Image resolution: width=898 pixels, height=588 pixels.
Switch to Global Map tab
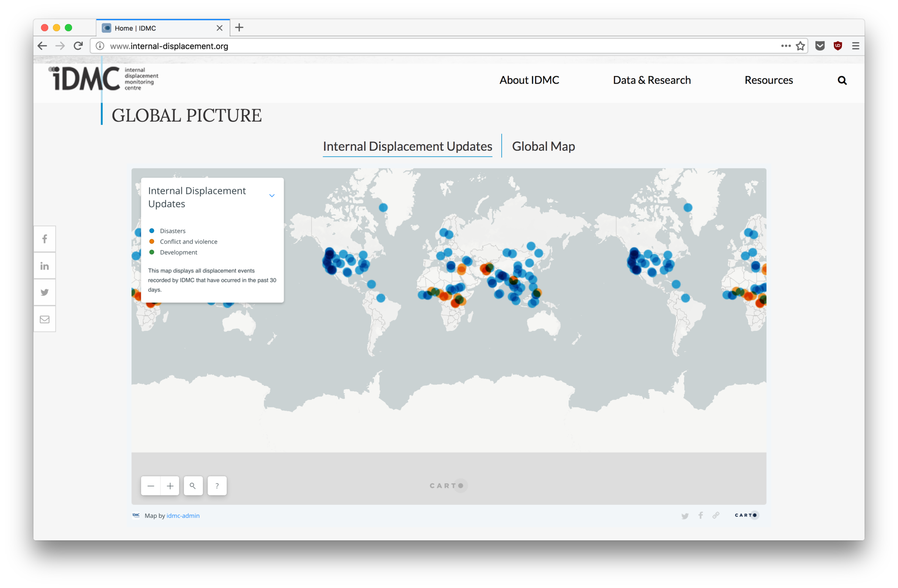click(x=543, y=146)
